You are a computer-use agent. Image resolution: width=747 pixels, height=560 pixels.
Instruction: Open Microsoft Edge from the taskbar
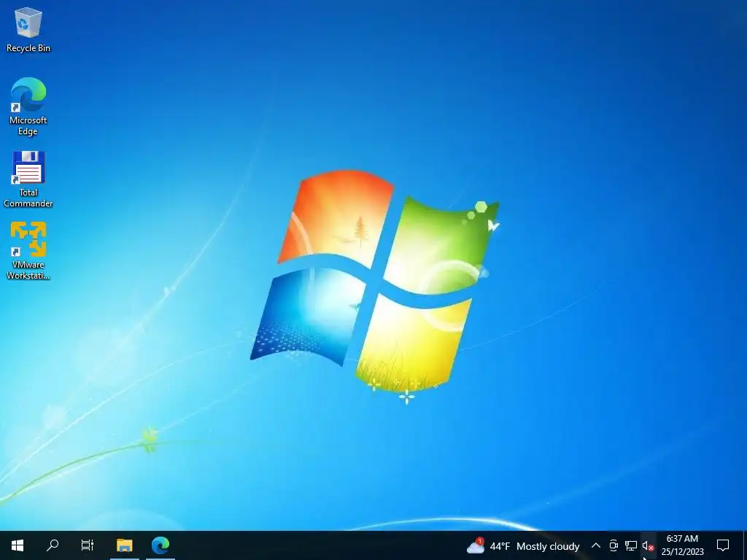point(160,545)
